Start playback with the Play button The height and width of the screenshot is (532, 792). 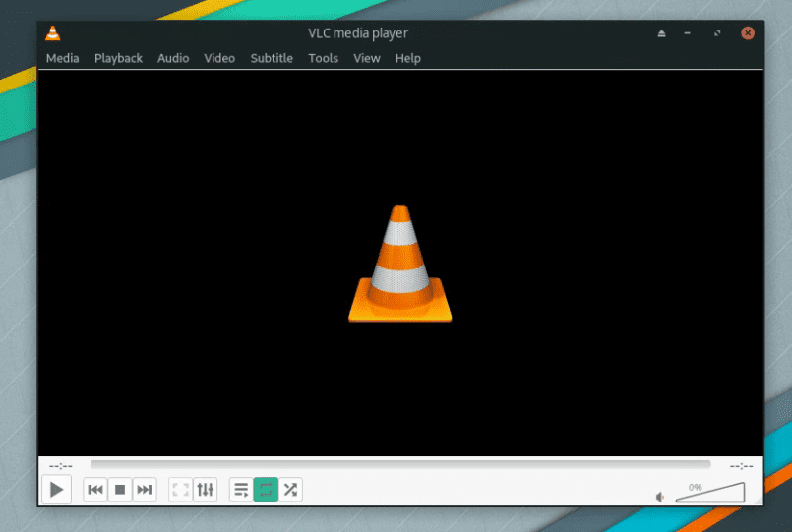[x=57, y=489]
